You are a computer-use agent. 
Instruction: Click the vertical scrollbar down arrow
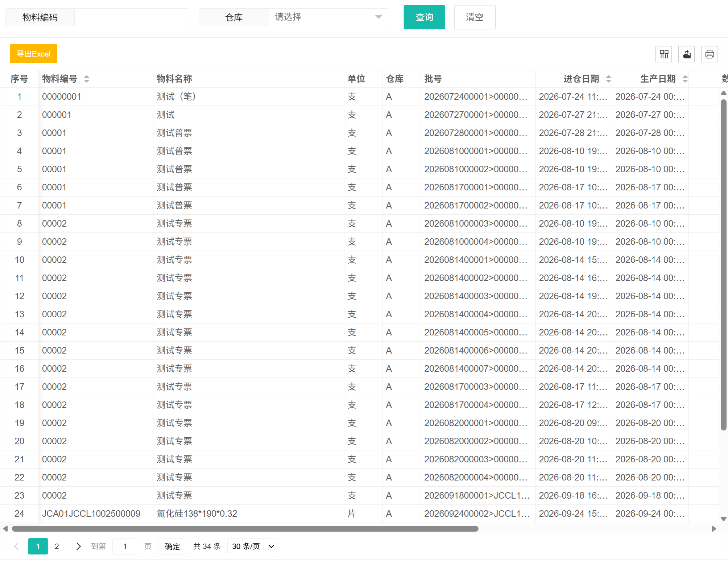723,519
